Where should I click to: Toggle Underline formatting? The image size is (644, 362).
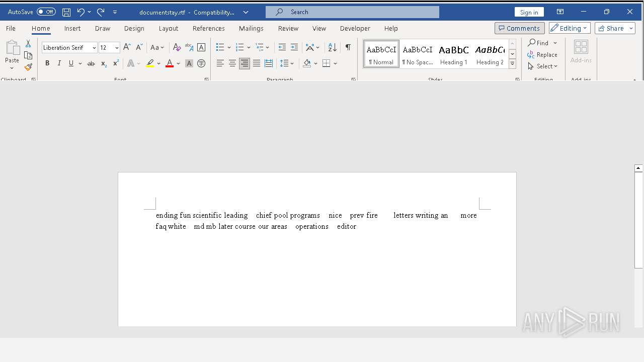[71, 63]
